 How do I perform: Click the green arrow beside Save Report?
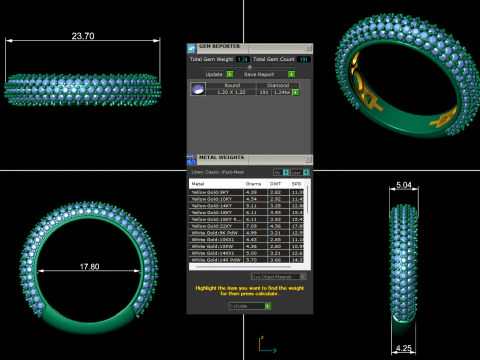(292, 74)
